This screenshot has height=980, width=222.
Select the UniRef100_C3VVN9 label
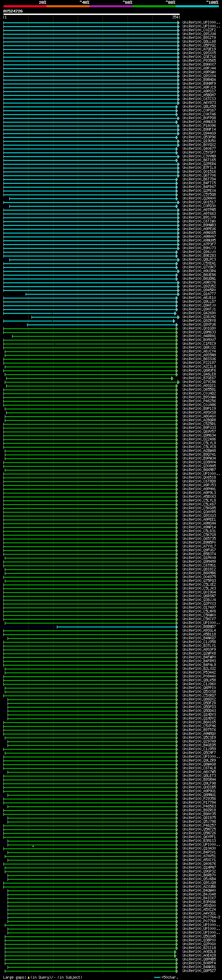pos(199,156)
